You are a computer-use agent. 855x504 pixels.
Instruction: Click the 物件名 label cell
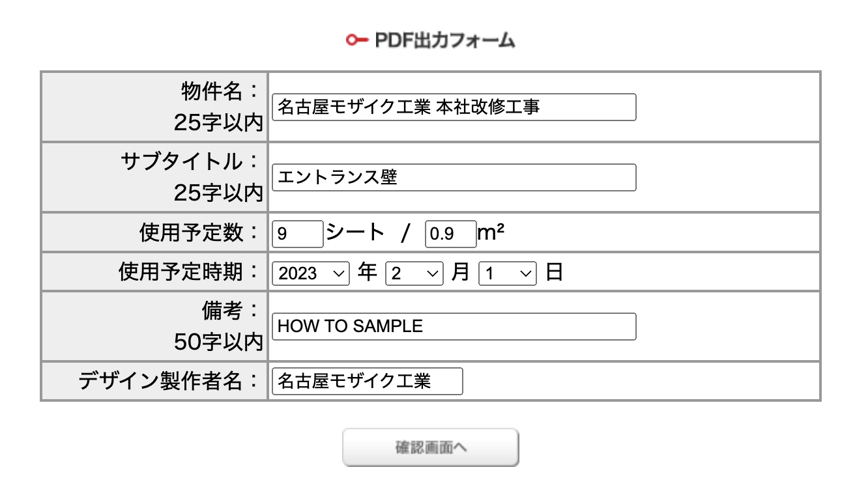point(154,107)
